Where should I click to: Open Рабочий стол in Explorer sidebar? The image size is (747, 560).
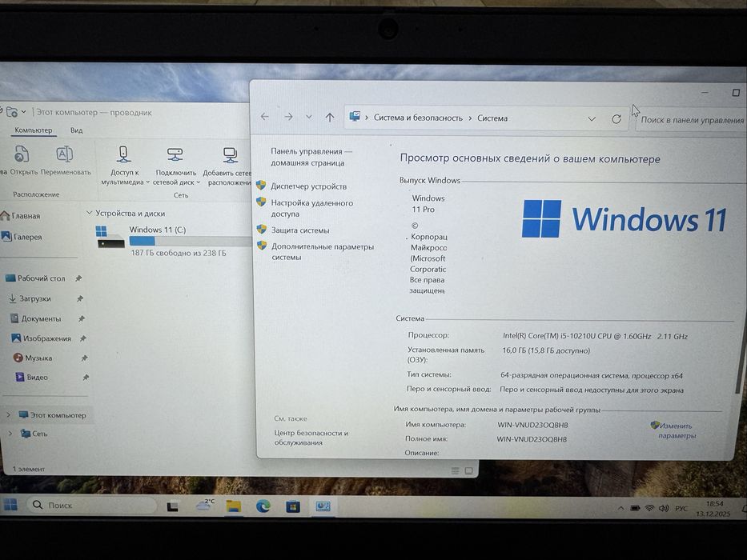pyautogui.click(x=36, y=278)
